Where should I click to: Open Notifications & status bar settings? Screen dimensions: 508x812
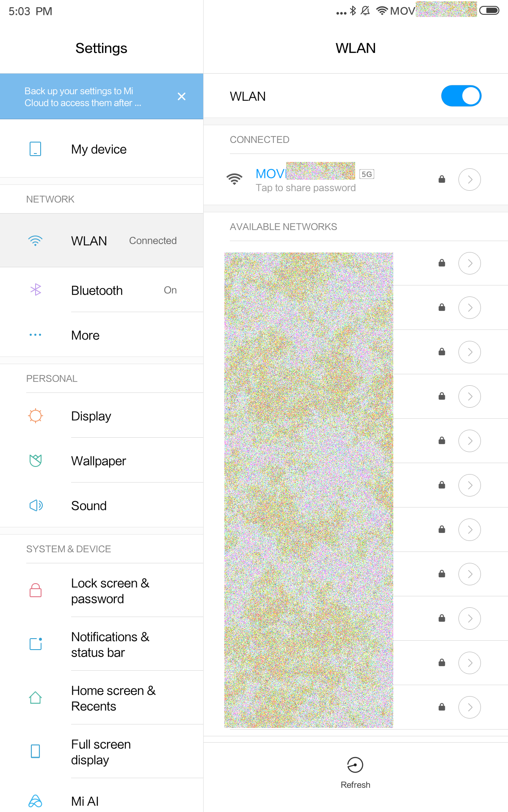pos(102,644)
